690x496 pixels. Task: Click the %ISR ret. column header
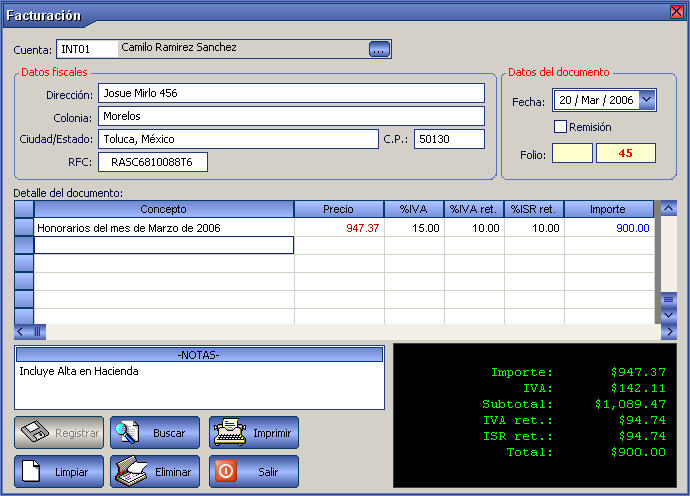click(534, 209)
